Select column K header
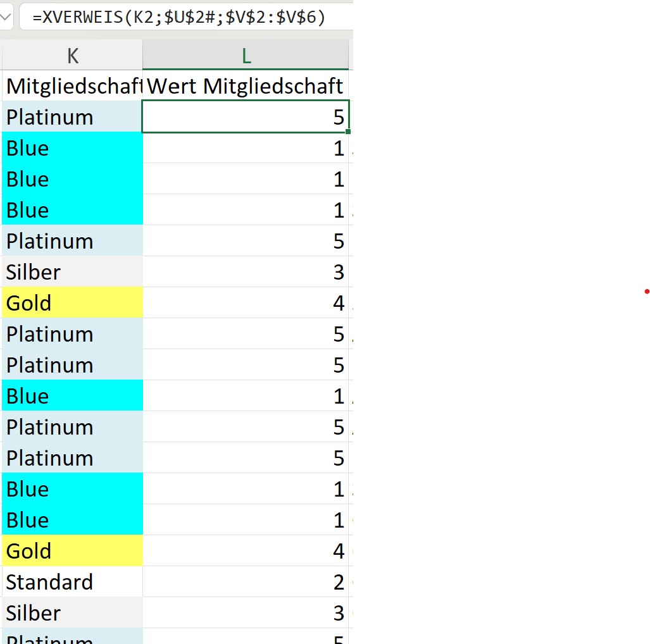The image size is (650, 644). [73, 56]
